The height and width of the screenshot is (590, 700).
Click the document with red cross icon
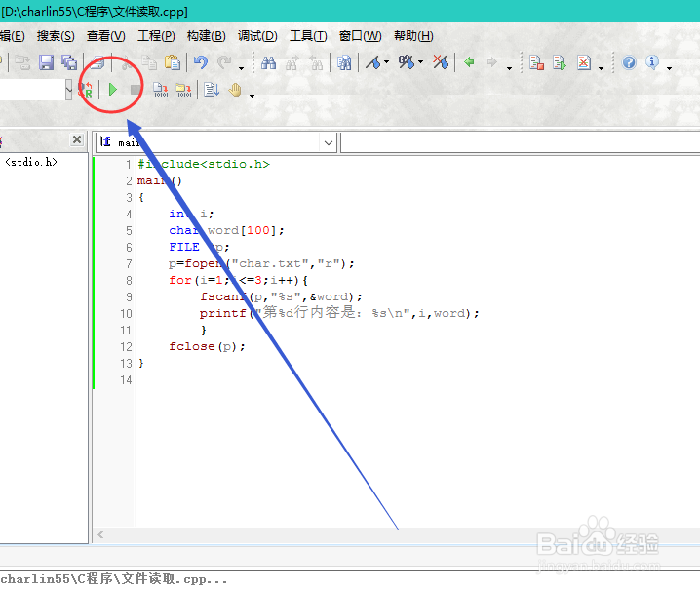pos(583,62)
